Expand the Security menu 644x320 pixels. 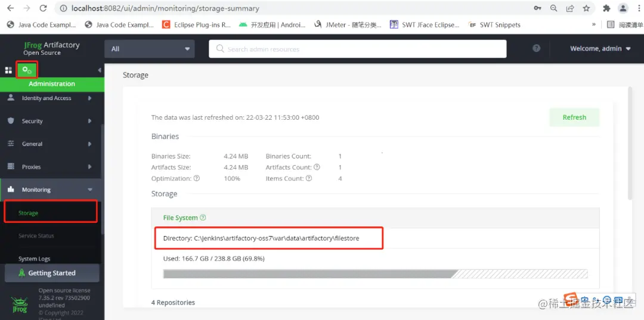click(x=51, y=121)
